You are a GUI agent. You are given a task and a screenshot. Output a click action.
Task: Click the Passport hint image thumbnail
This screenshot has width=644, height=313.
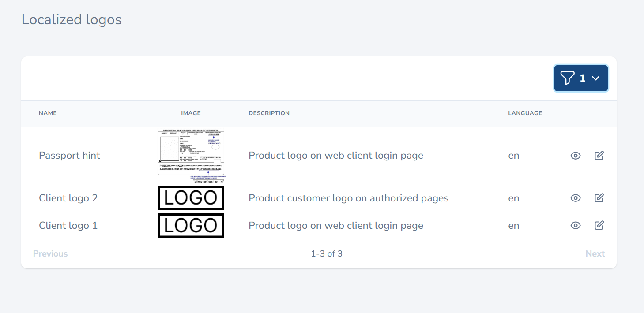(x=191, y=155)
